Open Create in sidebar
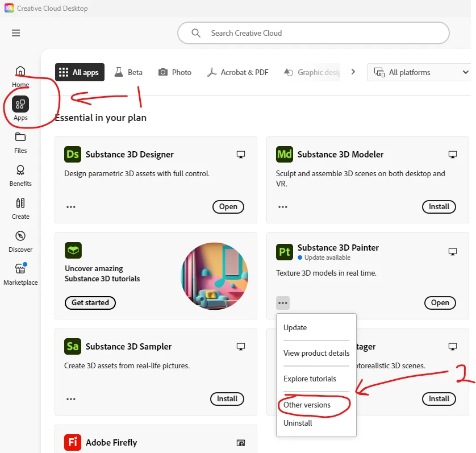Screen dimensions: 476x453 (x=20, y=209)
